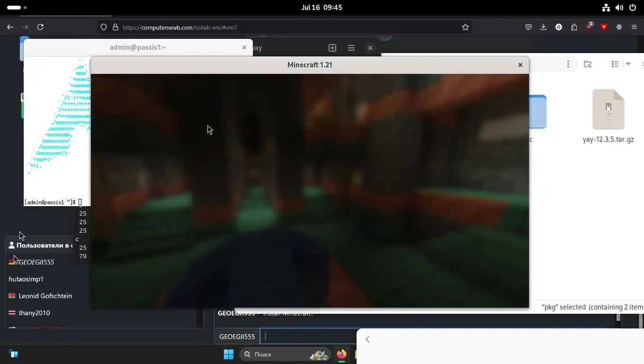Screen dimensions: 644x364
Task: Go back using the browser back arrow
Action: (x=10, y=27)
